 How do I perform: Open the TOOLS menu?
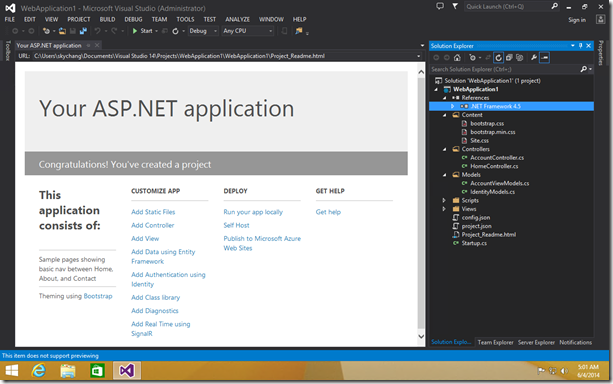(185, 19)
